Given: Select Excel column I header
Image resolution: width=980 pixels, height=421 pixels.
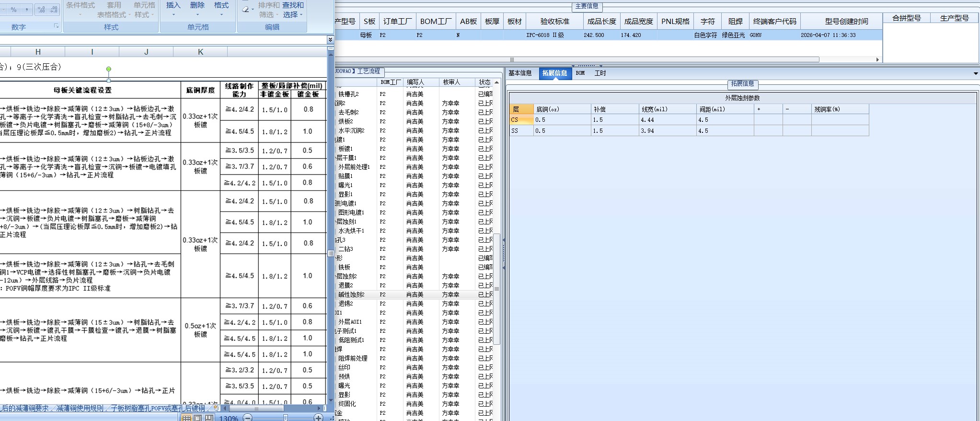Looking at the screenshot, I should pyautogui.click(x=92, y=52).
